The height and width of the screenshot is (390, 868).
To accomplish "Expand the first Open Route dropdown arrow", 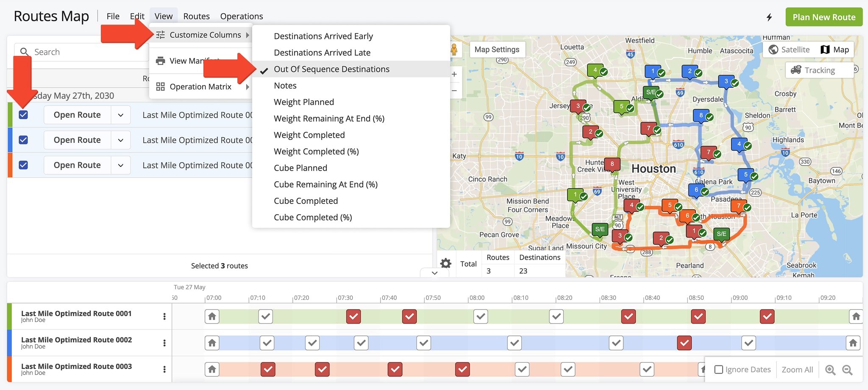I will (121, 115).
